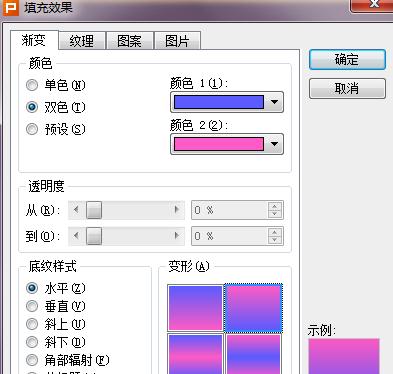The image size is (393, 374).
Task: Click spinner arrows of 从 percent field
Action: click(275, 210)
